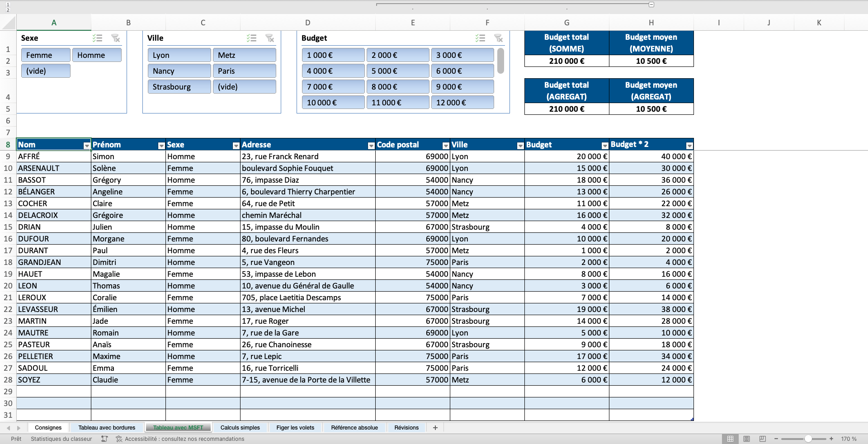Clear the filter on the Ville slicer

[270, 38]
